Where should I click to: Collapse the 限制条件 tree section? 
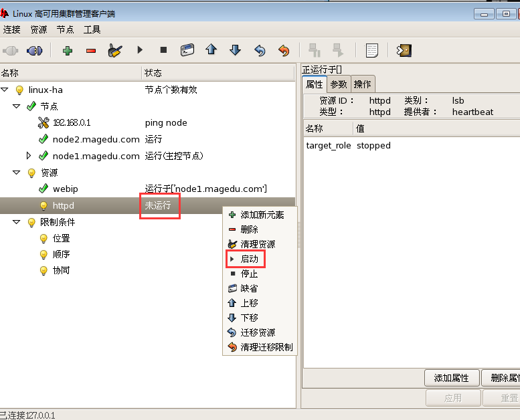[x=17, y=222]
